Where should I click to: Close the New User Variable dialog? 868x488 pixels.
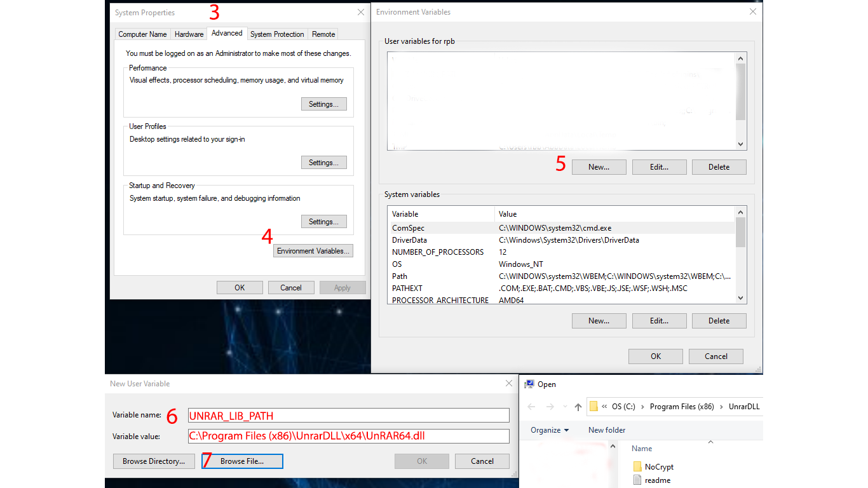(508, 383)
